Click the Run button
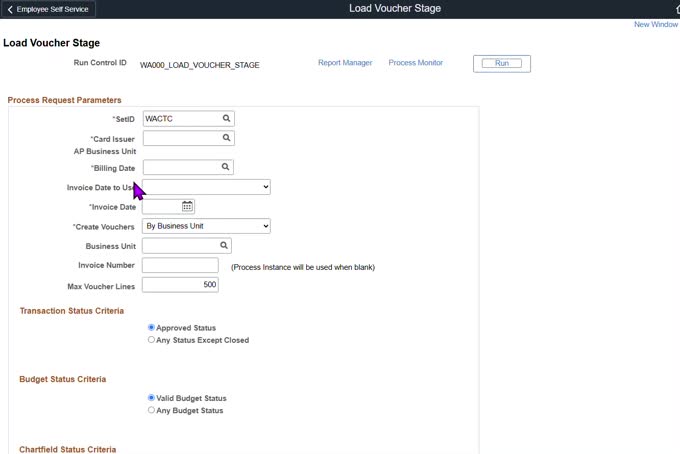The image size is (680, 454). 502,63
